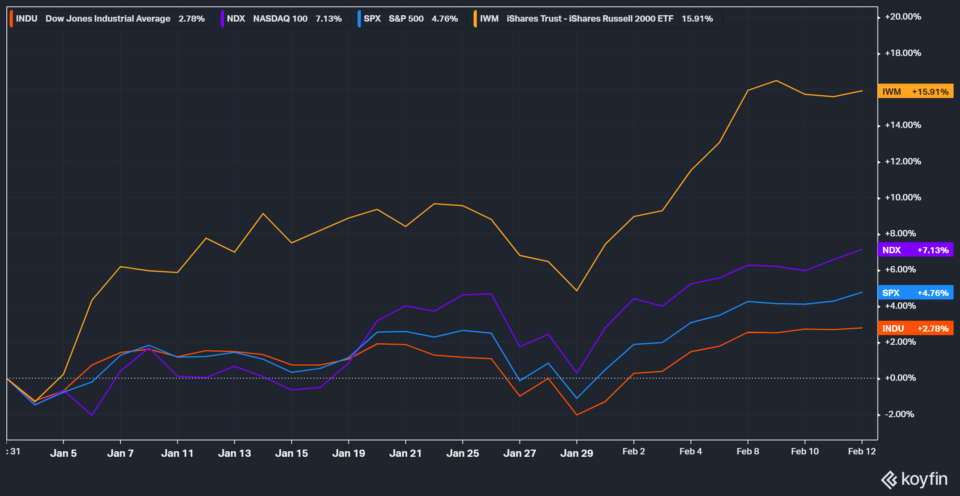Select the IWM iShares Russell 2000 ETF legend

point(597,19)
